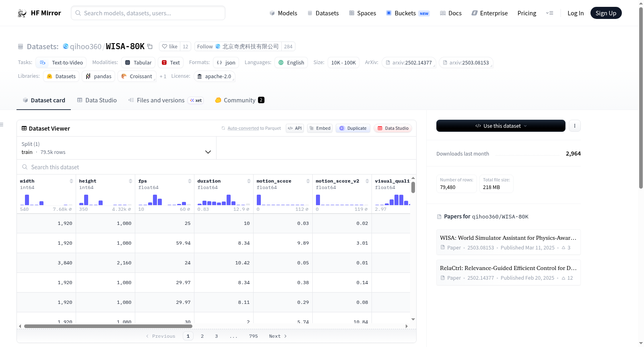Copy dataset name with the copy icon

(150, 47)
